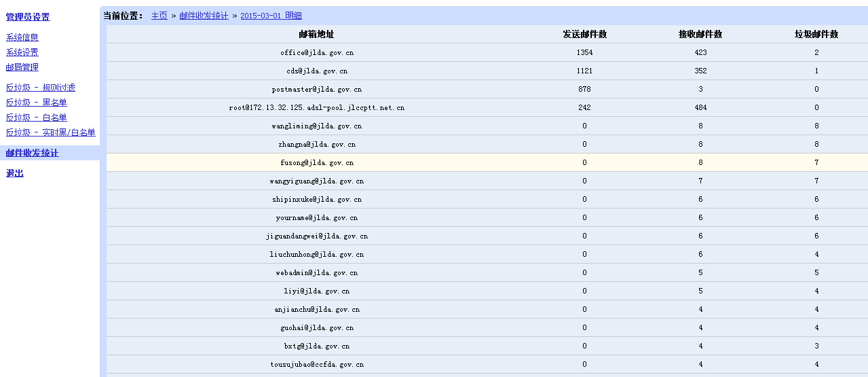Click the 发送邮件数 column header

584,34
